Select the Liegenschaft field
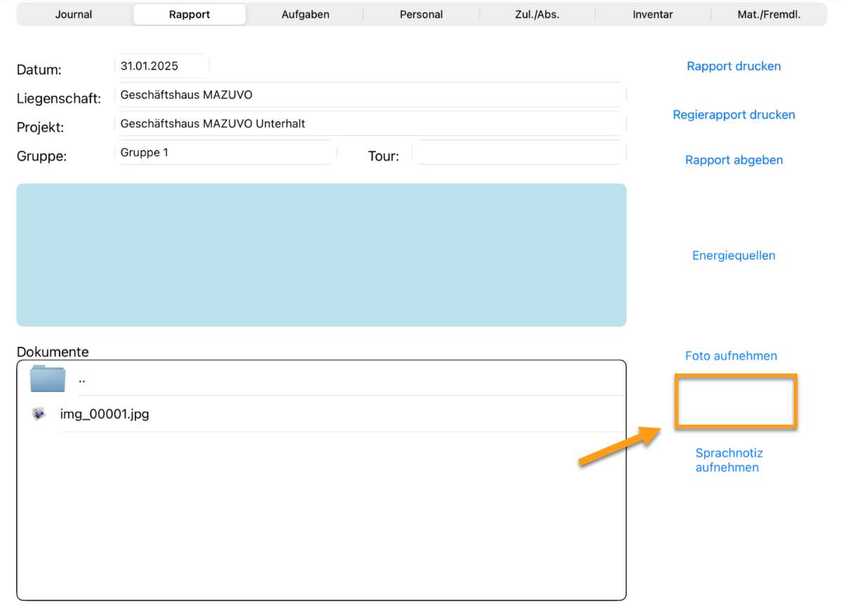This screenshot has width=843, height=616. click(x=370, y=95)
